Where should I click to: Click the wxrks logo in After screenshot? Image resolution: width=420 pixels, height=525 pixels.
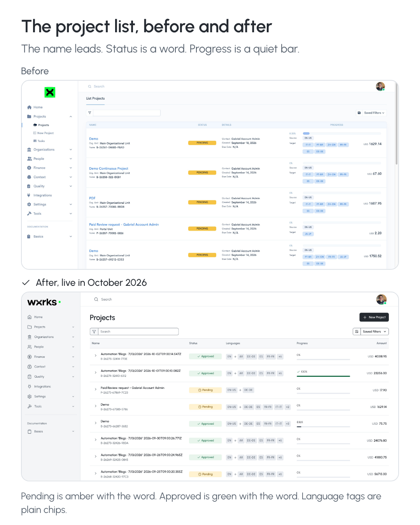click(44, 302)
